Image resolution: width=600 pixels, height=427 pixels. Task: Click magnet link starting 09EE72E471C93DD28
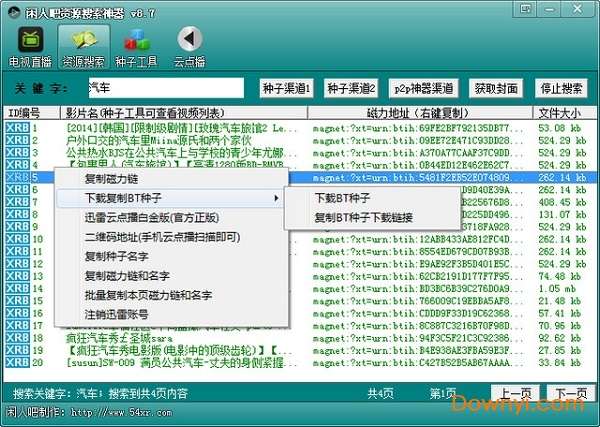click(x=418, y=140)
